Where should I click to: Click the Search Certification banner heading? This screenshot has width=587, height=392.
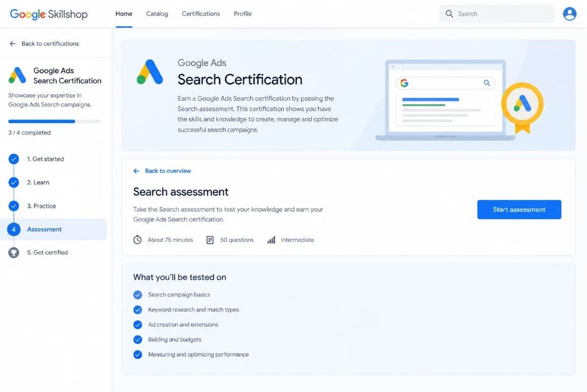pyautogui.click(x=240, y=79)
